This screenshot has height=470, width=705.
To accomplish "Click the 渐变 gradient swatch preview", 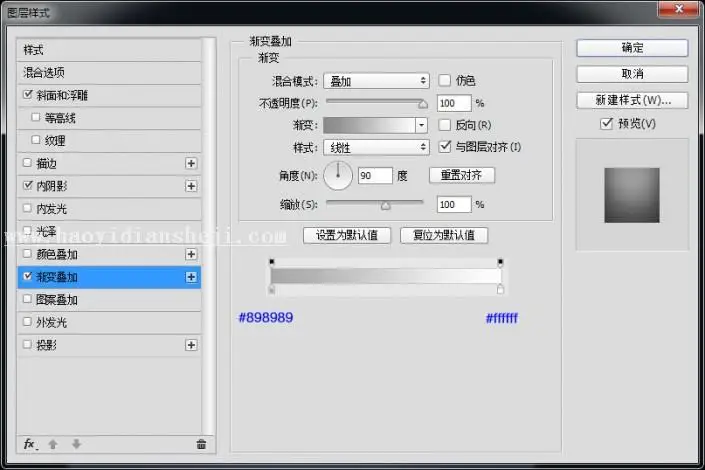I will (369, 125).
